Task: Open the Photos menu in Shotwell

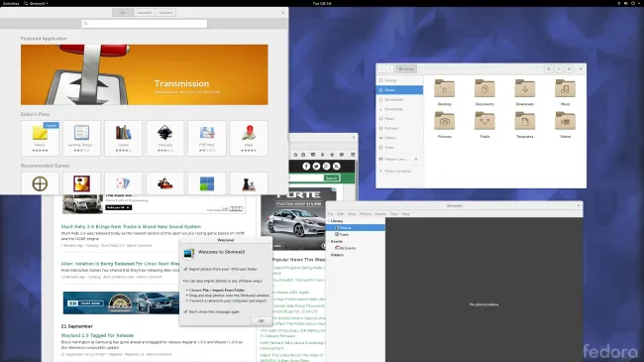Action: (x=366, y=214)
